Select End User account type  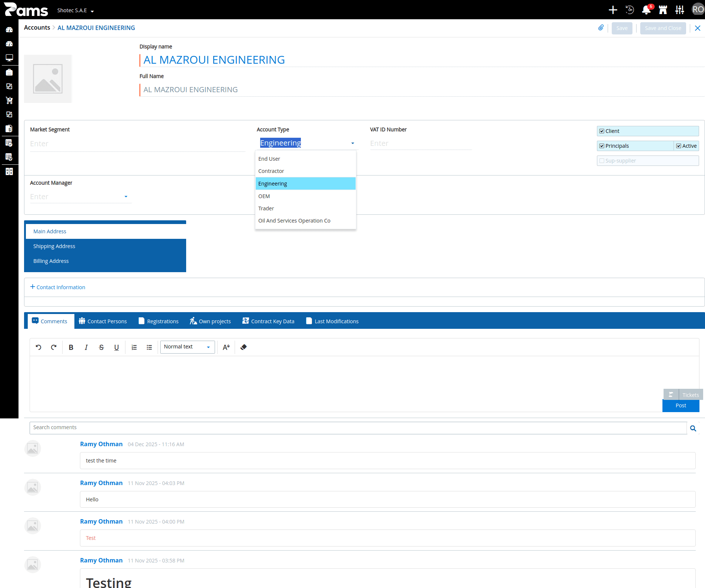(x=306, y=159)
